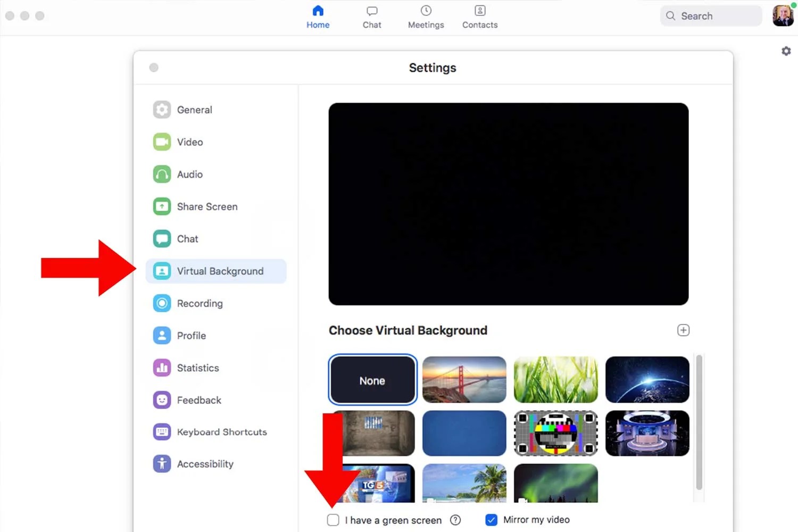Switch to the Meetings tab

pos(425,16)
